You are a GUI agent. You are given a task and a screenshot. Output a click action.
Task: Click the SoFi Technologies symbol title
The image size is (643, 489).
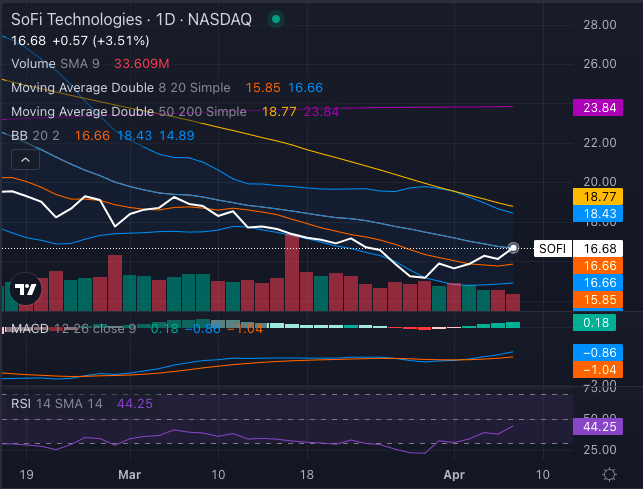click(76, 19)
